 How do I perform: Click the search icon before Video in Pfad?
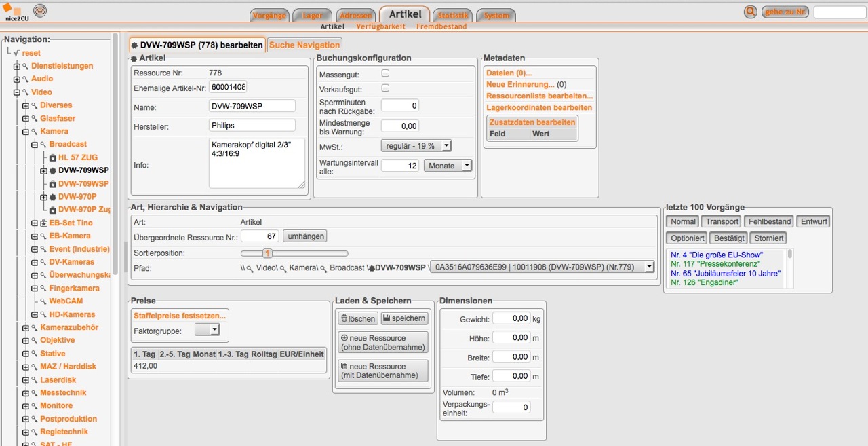251,267
